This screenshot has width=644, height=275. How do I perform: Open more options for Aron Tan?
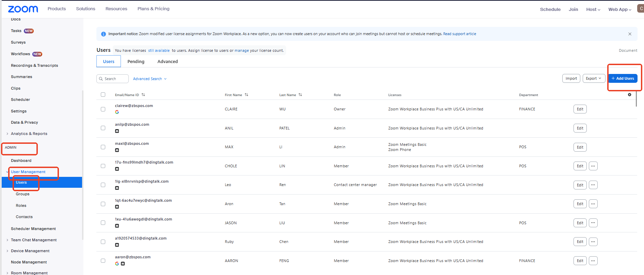(x=593, y=204)
